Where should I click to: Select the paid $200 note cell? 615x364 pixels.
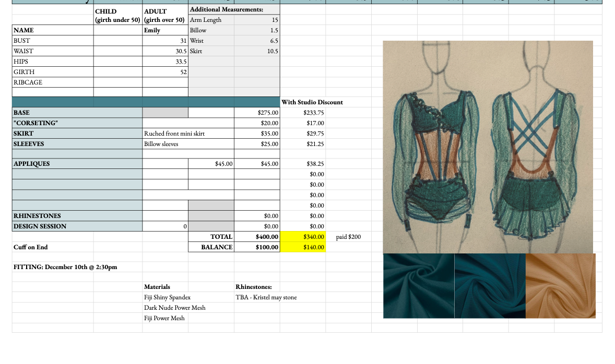pos(348,237)
